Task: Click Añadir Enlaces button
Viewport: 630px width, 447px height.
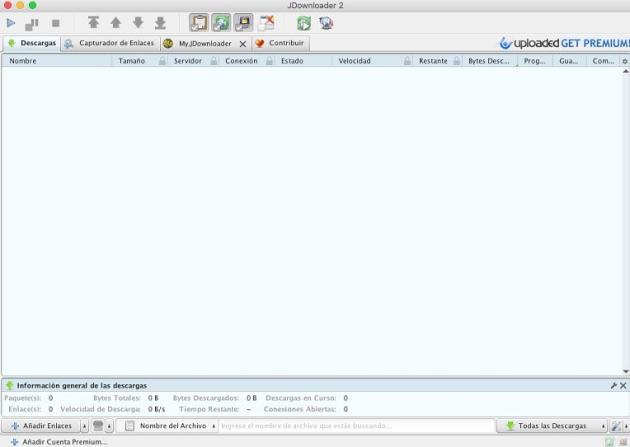Action: (x=41, y=426)
